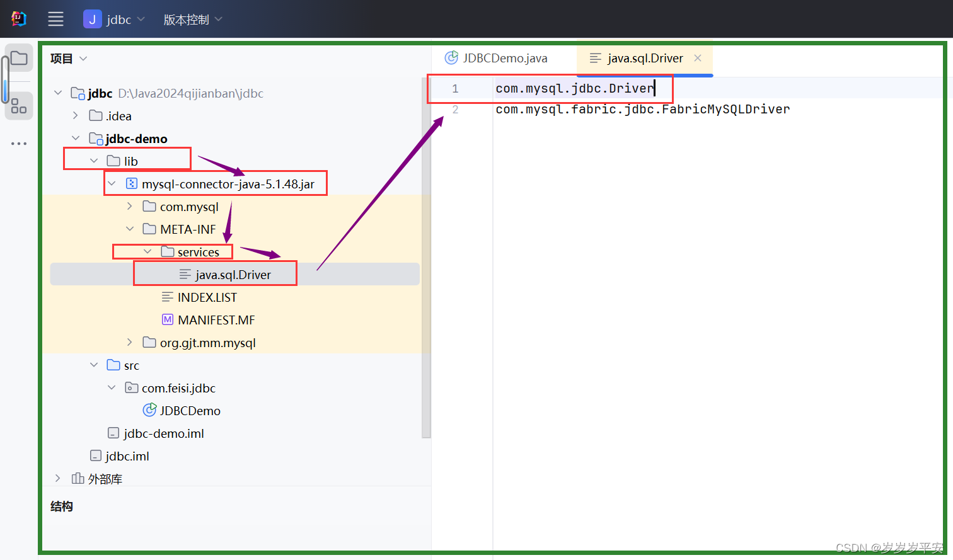Select the mysql-connector jar library icon
Screen dimensions: 953x560
(130, 183)
